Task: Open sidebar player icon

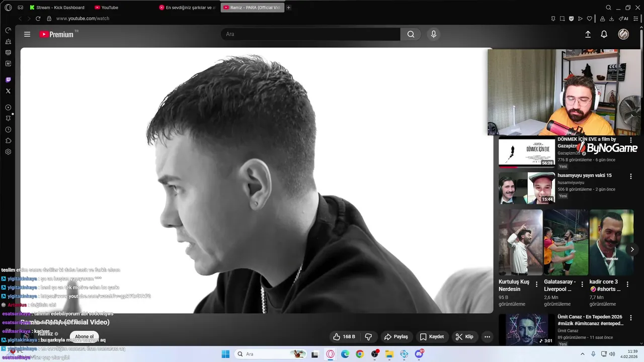Action: [x=8, y=108]
